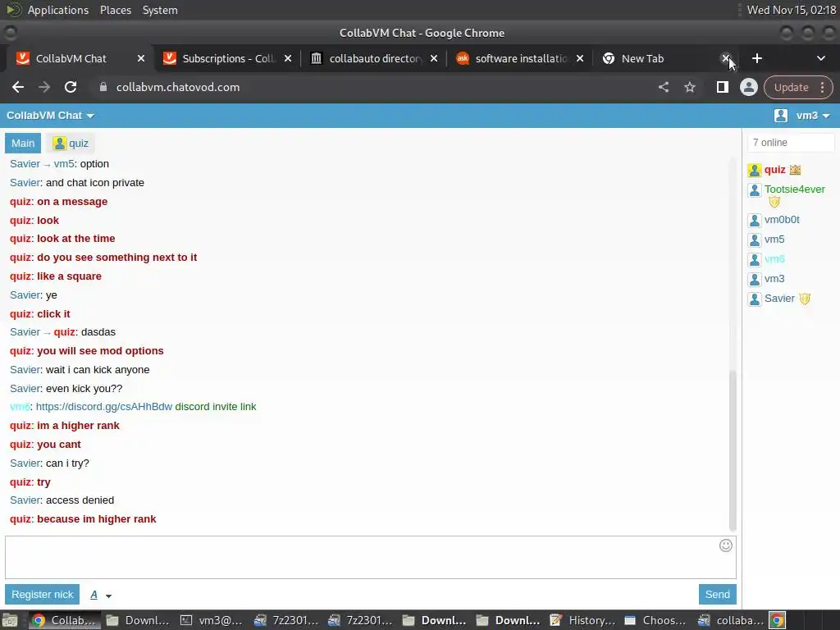Click the Chrome icon at taskbar end
840x630 pixels.
(x=778, y=620)
